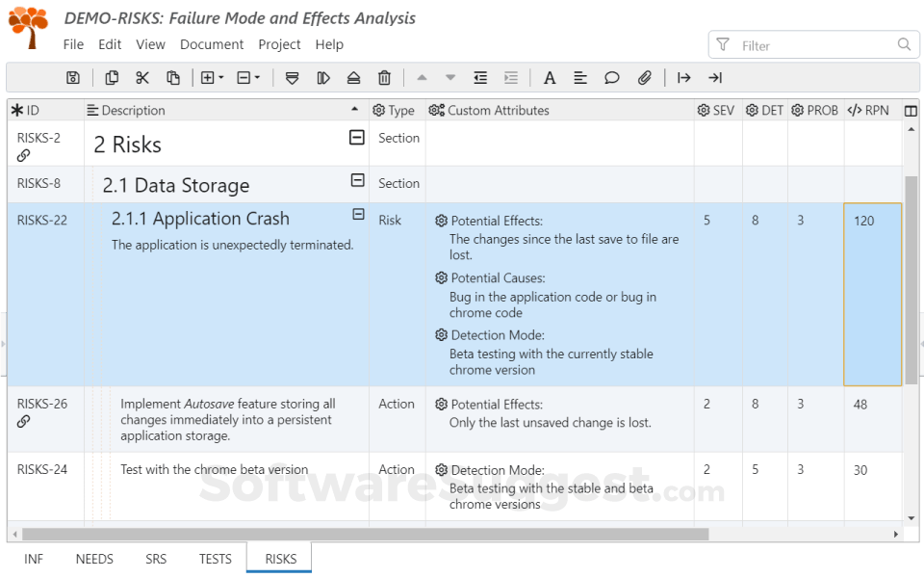Click the text format 'A' icon
Viewport: 924px width, 578px height.
[550, 78]
